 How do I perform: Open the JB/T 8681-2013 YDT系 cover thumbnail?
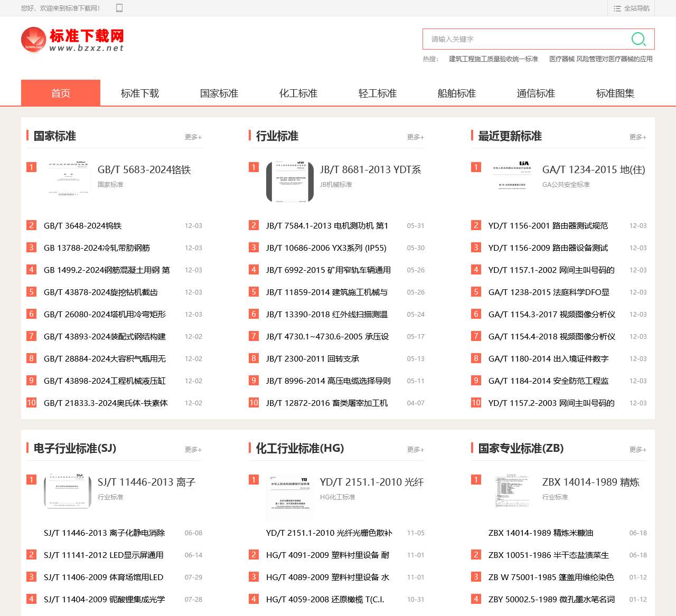pos(290,182)
